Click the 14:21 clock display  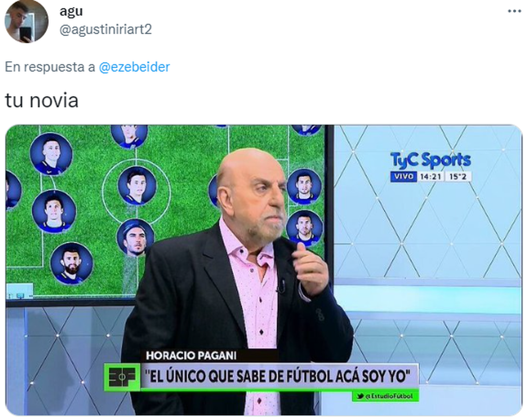click(x=430, y=177)
